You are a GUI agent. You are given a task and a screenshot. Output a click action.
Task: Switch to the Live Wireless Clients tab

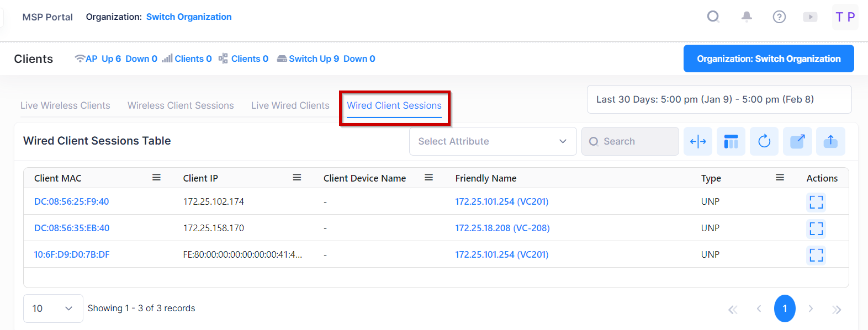click(x=65, y=105)
